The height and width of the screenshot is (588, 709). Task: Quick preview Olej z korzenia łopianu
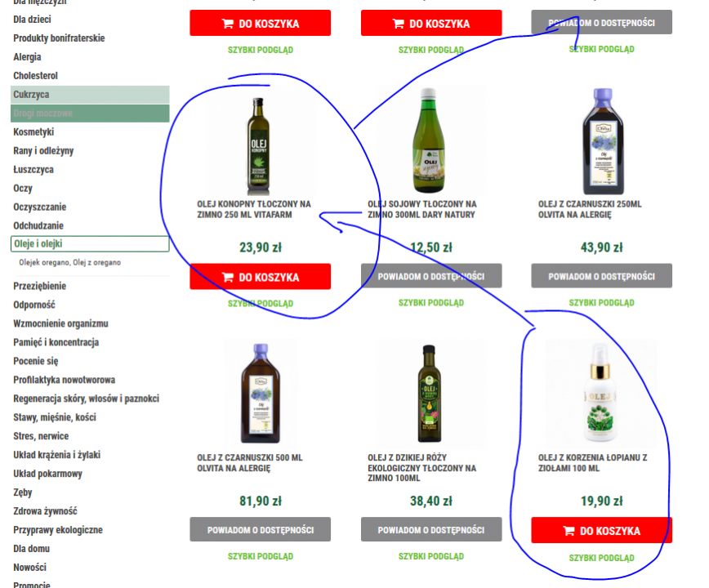tap(601, 558)
